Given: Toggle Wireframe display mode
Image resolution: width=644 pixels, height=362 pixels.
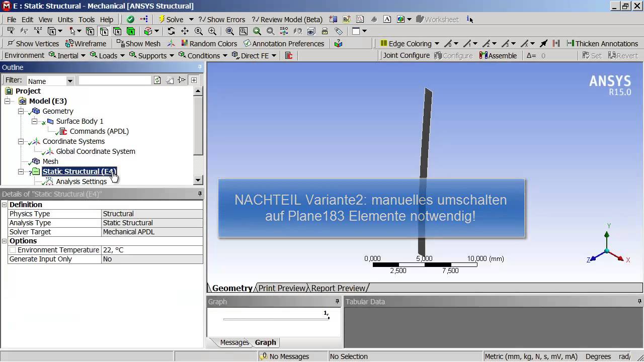Looking at the screenshot, I should coord(86,44).
